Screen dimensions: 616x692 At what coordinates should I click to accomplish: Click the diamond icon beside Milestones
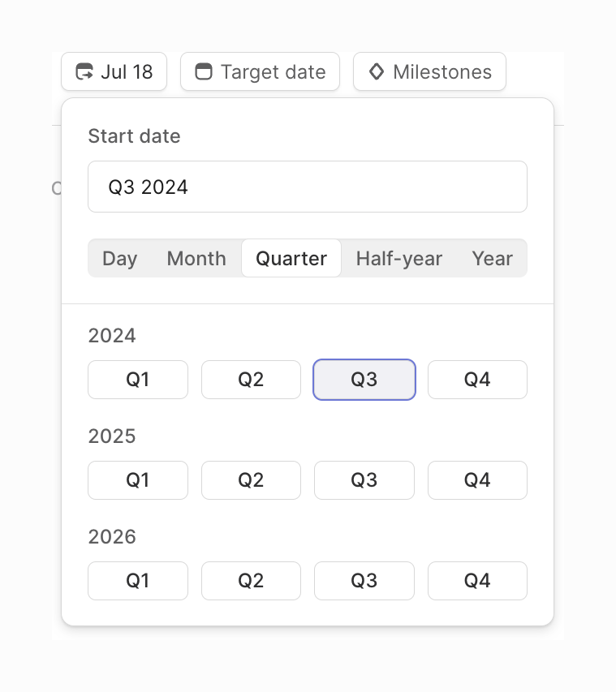tap(377, 71)
